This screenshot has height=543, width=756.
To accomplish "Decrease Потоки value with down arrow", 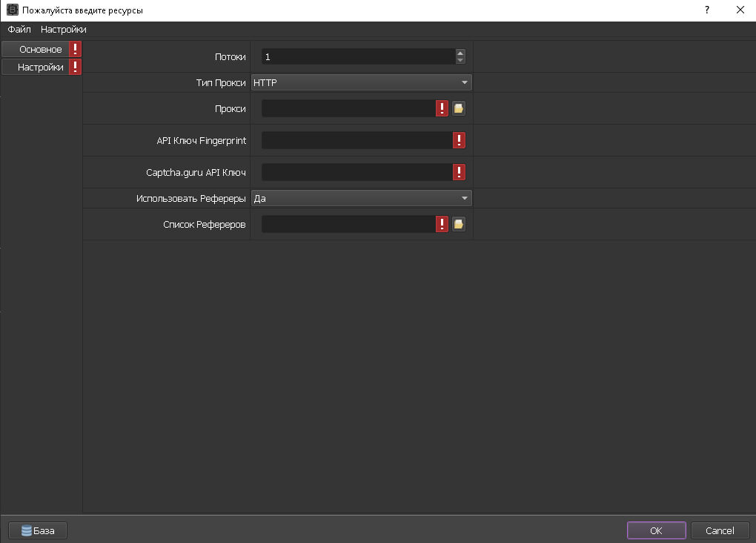I will tap(460, 60).
